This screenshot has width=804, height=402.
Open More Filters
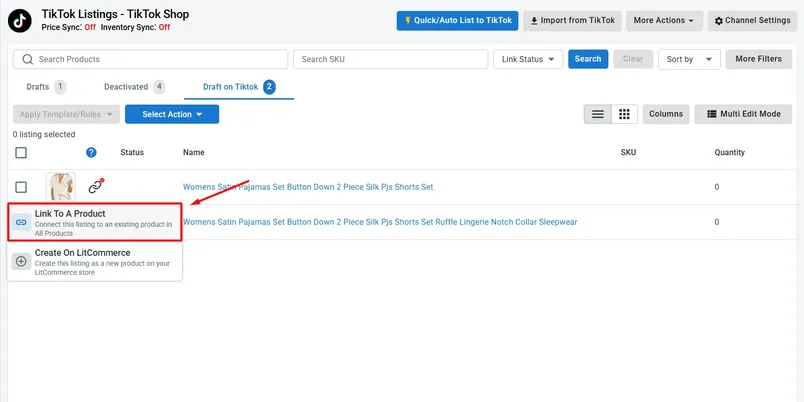[x=758, y=59]
